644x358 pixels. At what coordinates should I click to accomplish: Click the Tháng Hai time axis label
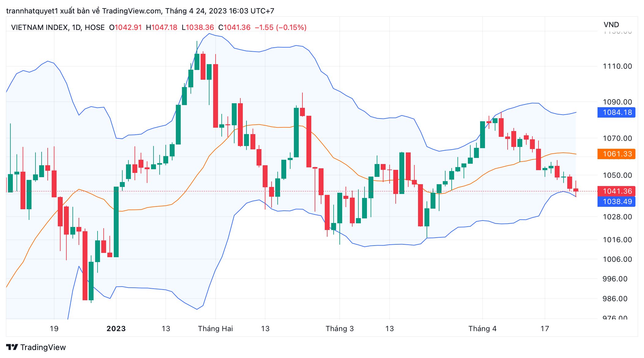pyautogui.click(x=215, y=329)
